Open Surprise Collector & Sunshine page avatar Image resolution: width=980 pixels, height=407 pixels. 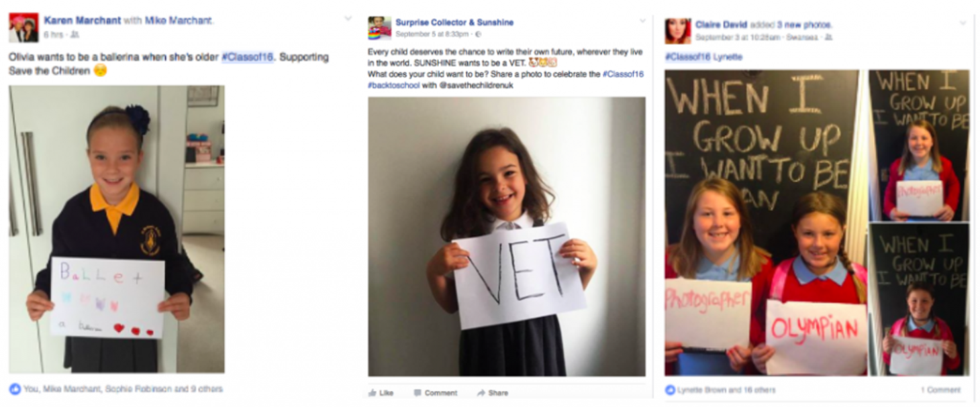(379, 28)
